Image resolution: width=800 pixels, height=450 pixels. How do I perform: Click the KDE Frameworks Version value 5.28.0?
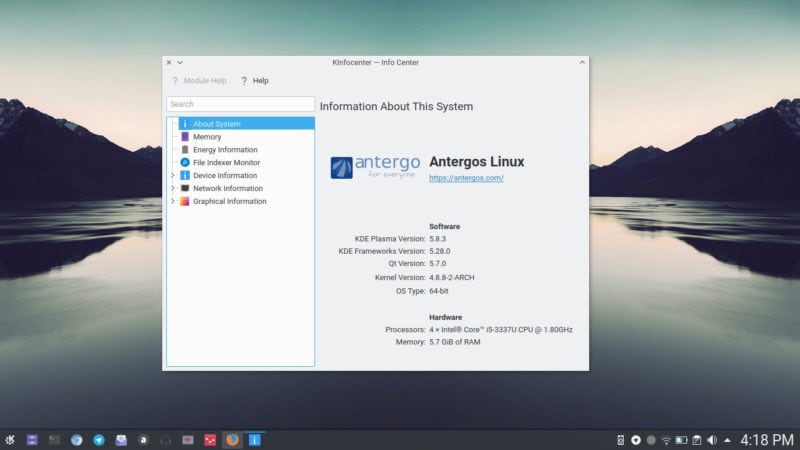coord(440,251)
